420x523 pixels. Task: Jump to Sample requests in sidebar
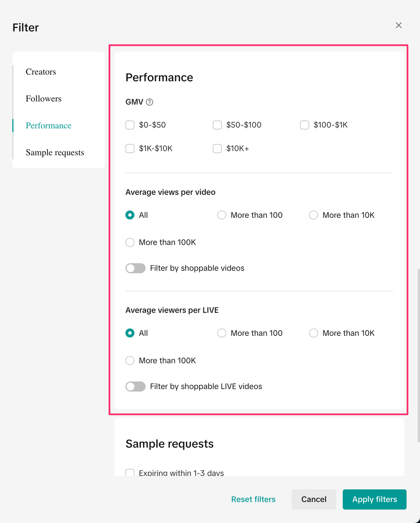[55, 153]
